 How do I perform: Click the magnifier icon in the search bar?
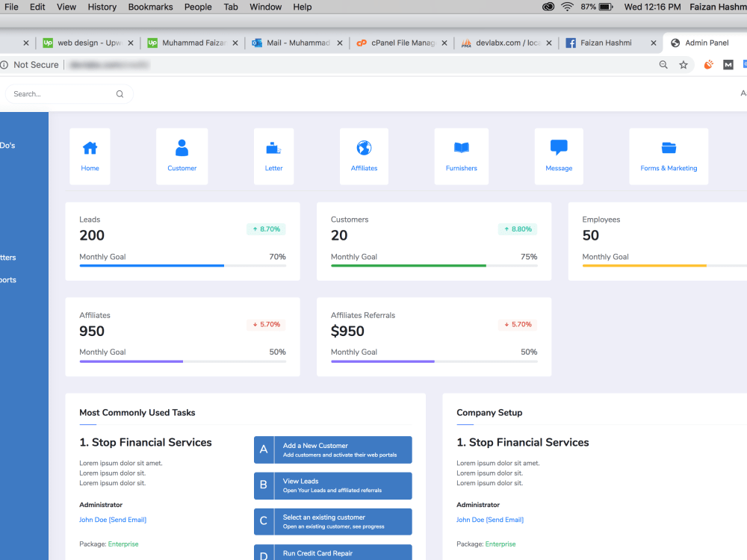(x=120, y=93)
